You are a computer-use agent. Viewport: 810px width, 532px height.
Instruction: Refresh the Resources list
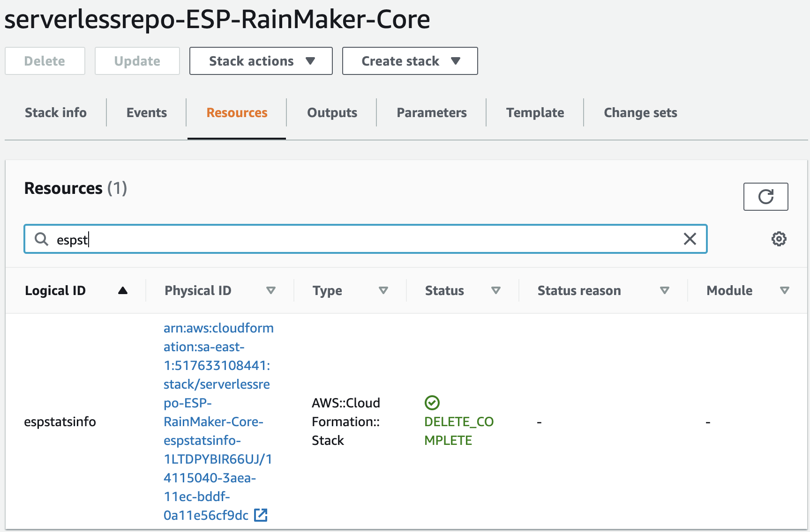[765, 197]
